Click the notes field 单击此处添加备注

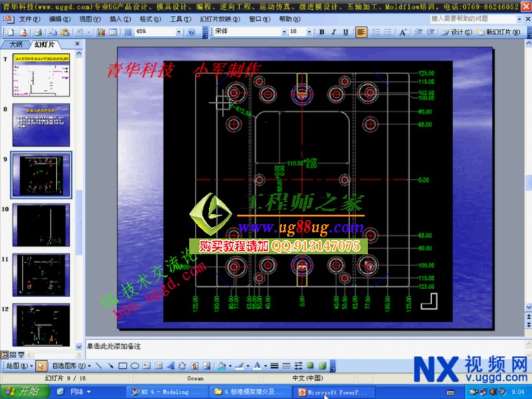point(305,348)
